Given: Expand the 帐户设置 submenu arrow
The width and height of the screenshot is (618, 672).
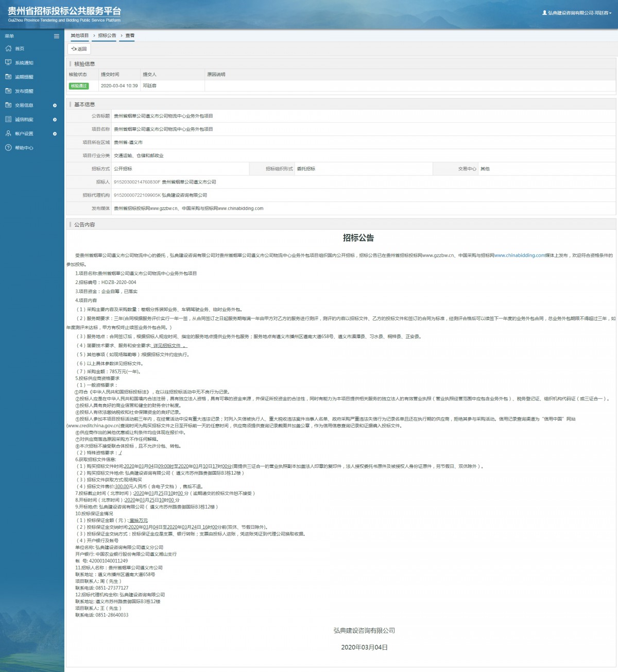Looking at the screenshot, I should pyautogui.click(x=55, y=134).
